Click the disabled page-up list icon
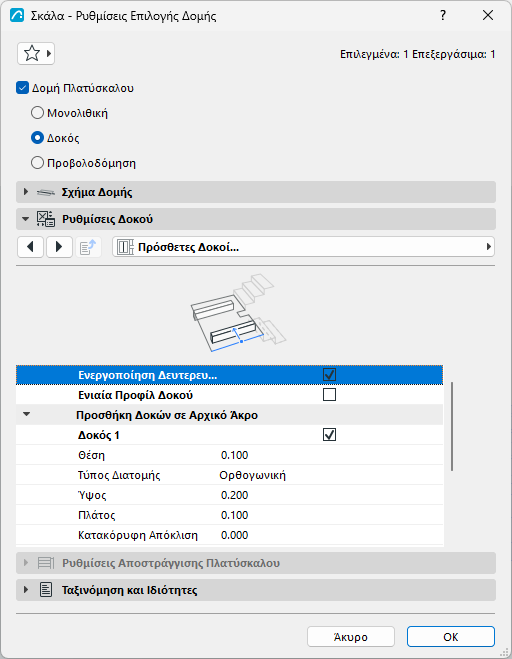This screenshot has width=512, height=659. 88,247
